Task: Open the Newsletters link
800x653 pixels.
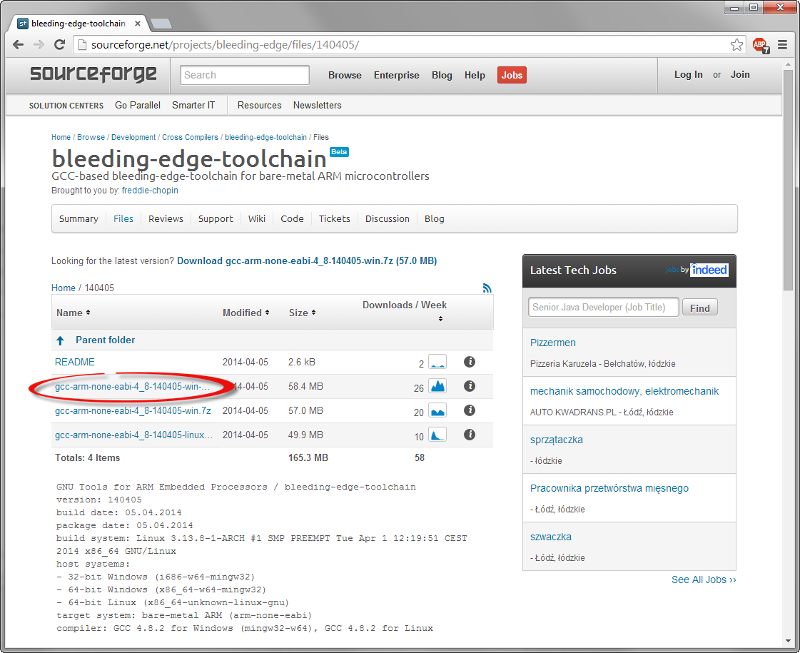Action: click(317, 105)
